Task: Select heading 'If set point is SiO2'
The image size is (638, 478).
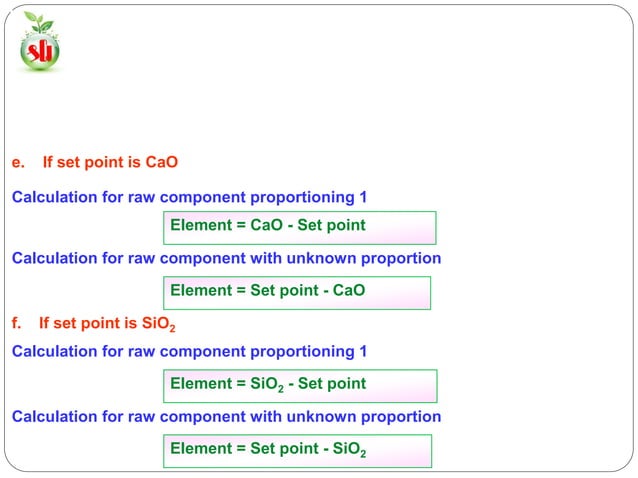Action: [107, 324]
